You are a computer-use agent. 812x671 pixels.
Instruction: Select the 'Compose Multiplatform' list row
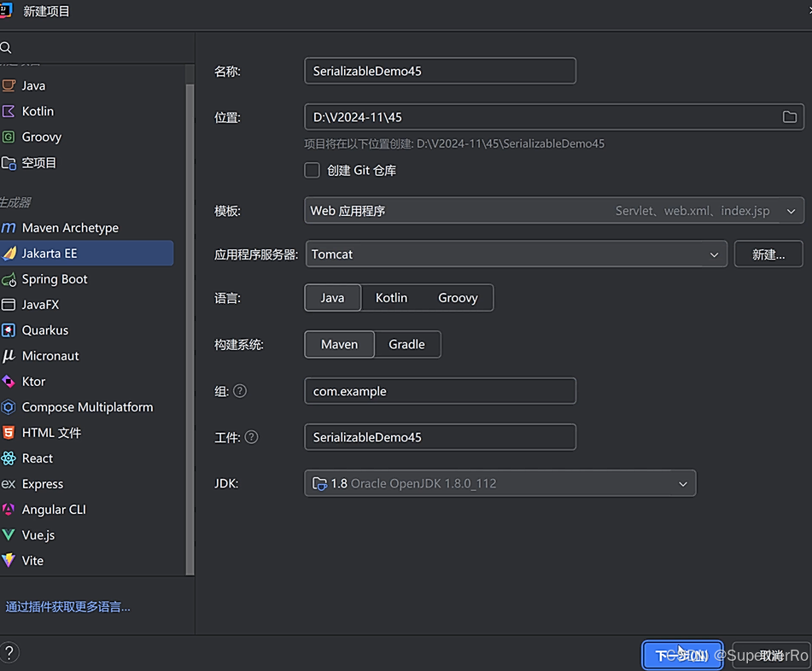pyautogui.click(x=87, y=407)
